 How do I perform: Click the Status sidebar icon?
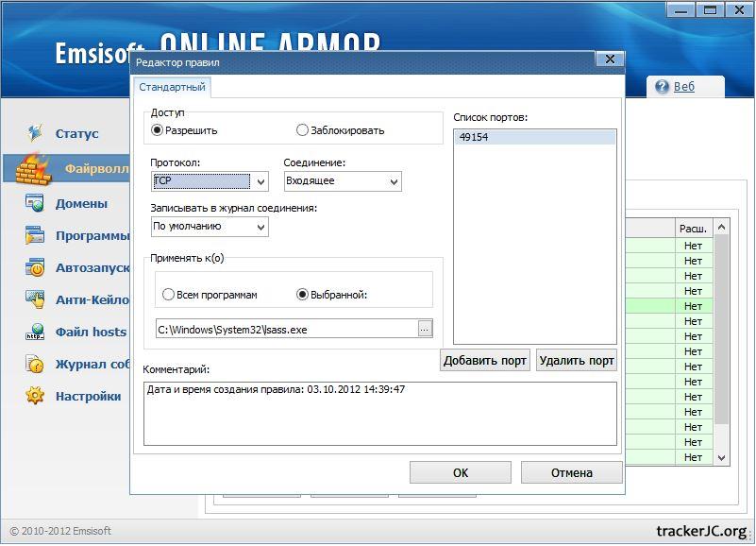point(35,133)
